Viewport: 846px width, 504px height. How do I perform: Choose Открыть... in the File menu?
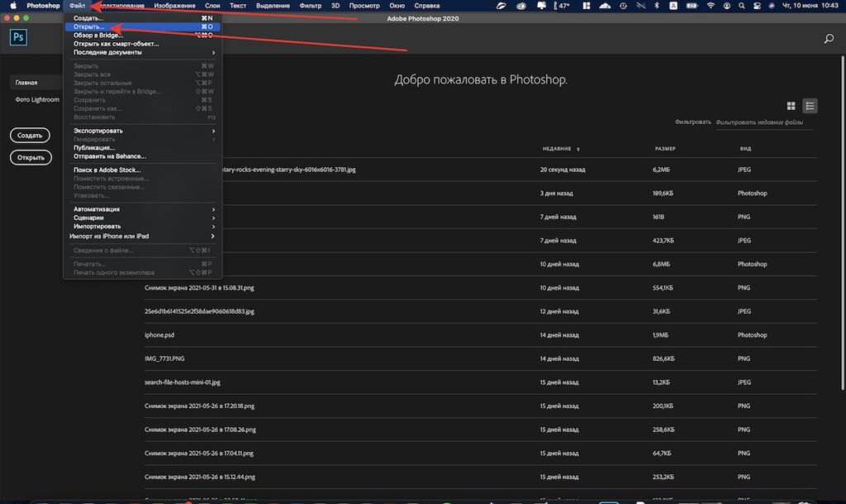point(142,26)
